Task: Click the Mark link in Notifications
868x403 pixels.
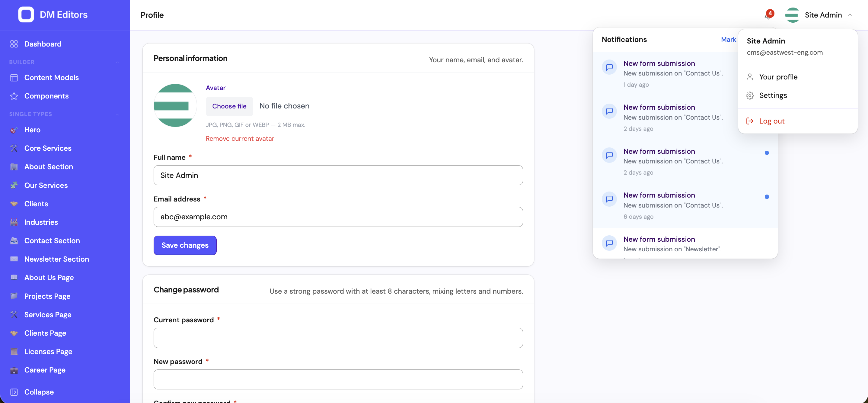Action: 728,40
